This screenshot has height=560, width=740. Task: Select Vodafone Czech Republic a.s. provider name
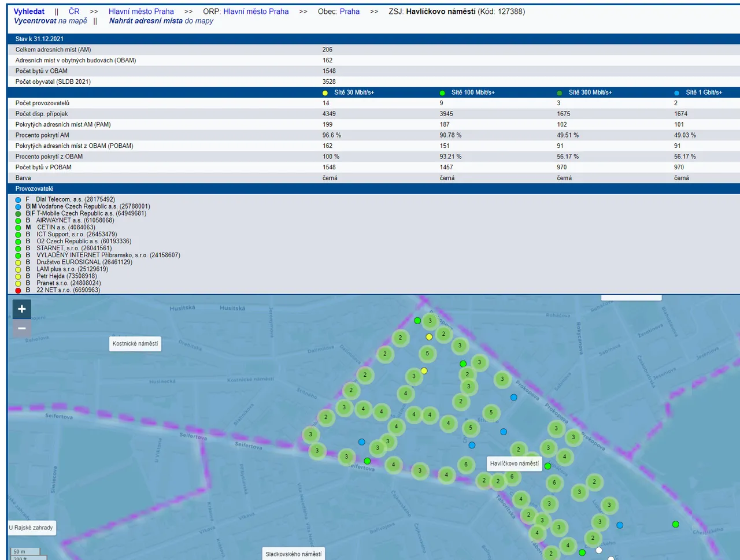click(94, 206)
